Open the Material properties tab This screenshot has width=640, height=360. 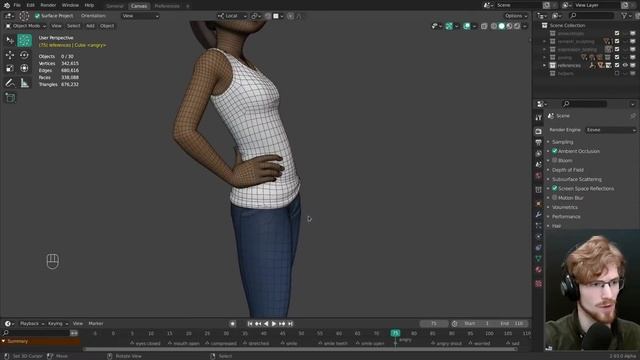click(x=538, y=269)
